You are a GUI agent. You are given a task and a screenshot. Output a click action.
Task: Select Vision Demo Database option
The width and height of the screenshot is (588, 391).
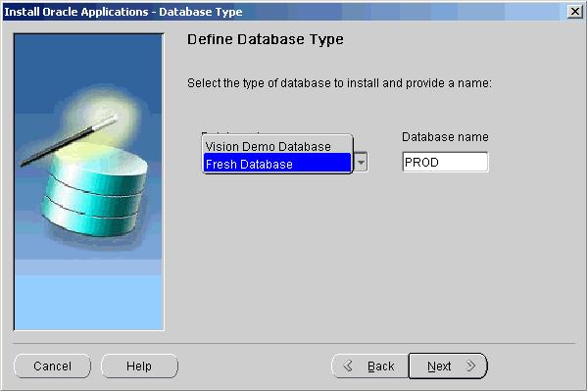(x=277, y=146)
